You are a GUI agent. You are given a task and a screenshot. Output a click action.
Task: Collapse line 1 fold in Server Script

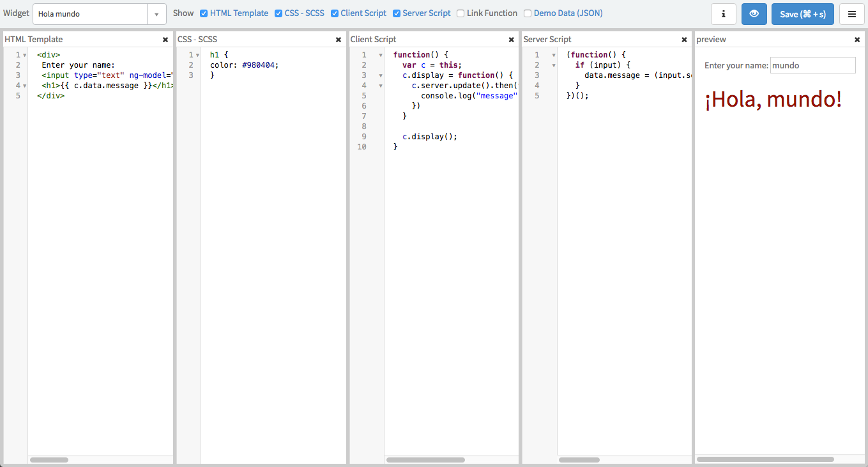tap(554, 55)
